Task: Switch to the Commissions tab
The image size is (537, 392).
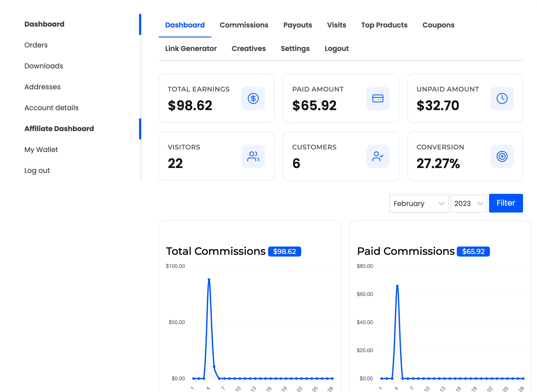Action: (244, 25)
